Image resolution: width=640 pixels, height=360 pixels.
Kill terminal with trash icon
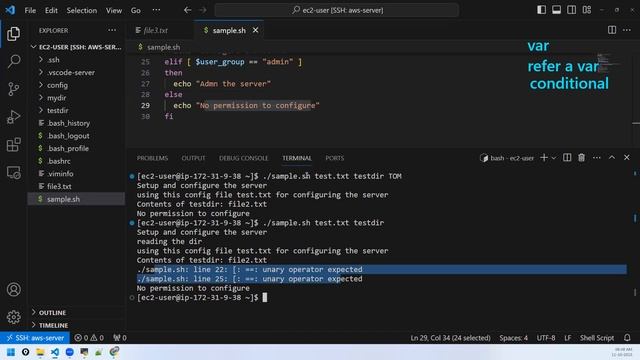pyautogui.click(x=581, y=158)
